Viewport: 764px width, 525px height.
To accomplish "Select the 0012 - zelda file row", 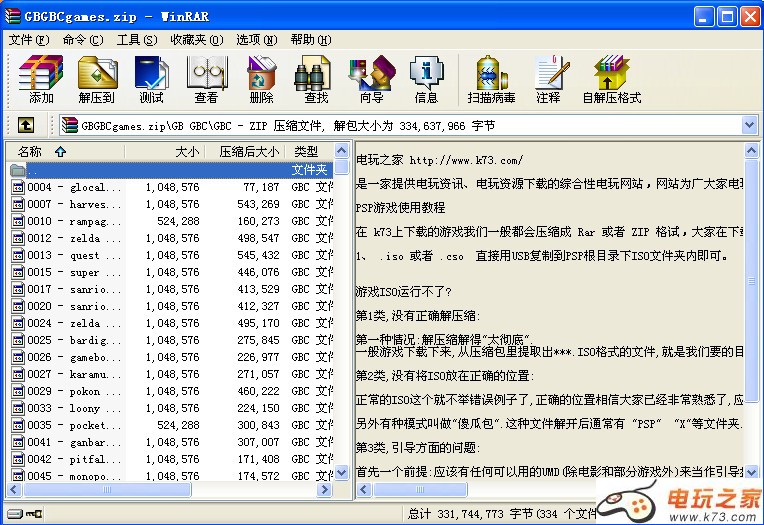I will tap(70, 238).
